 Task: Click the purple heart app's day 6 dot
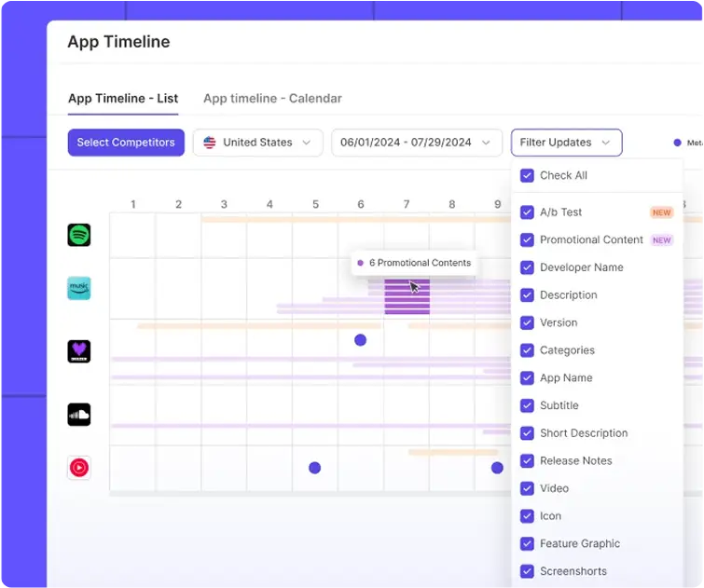coord(360,340)
